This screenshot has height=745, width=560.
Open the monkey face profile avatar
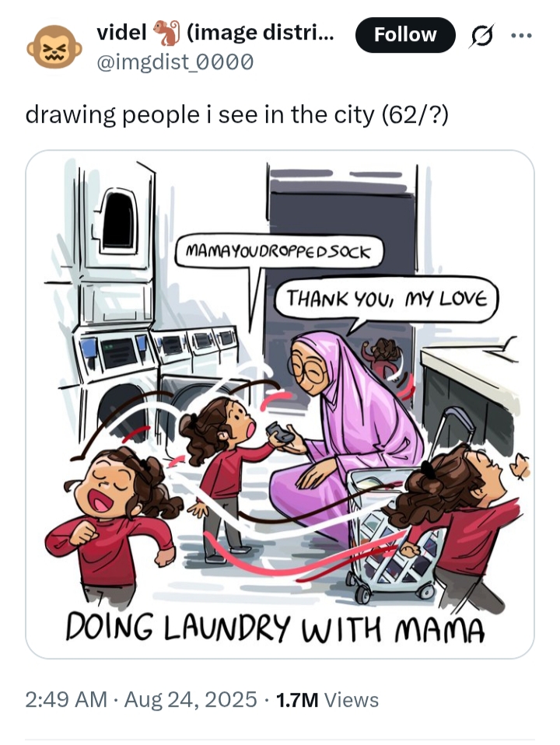tap(54, 47)
